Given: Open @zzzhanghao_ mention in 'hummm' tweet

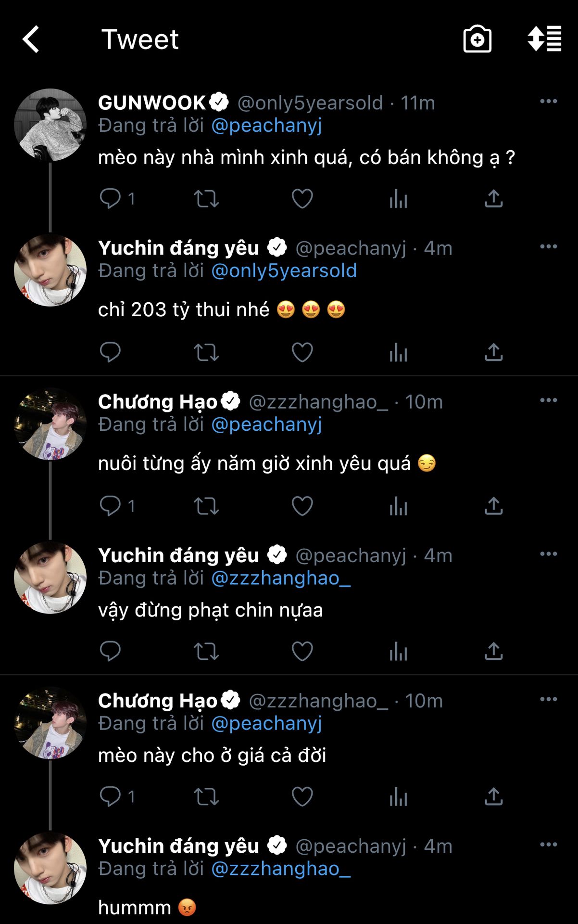Looking at the screenshot, I should point(281,869).
